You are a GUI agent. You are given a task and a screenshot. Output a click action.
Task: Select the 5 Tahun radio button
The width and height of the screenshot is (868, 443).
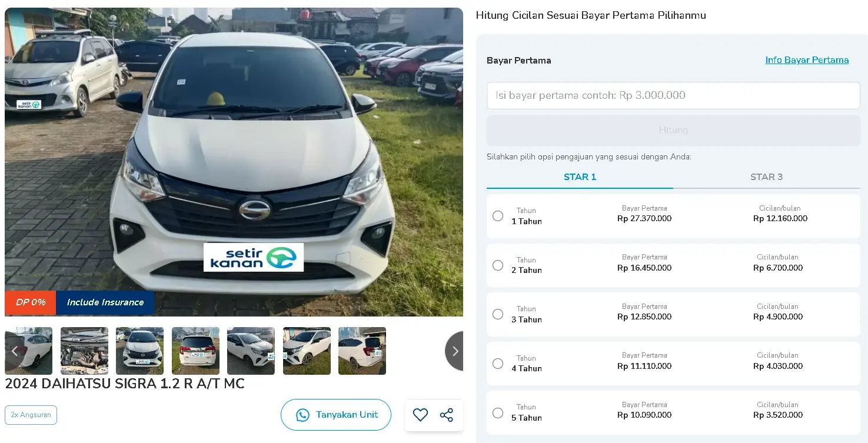498,413
